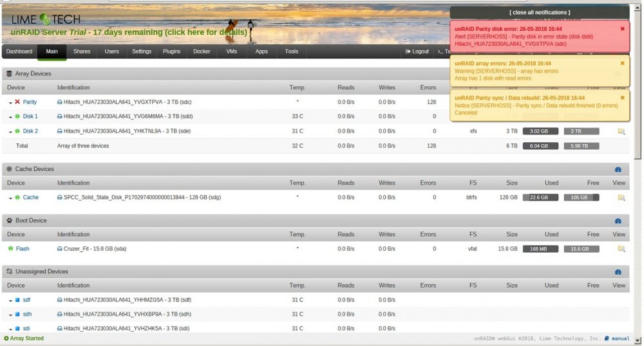Viewport: 644px width, 346px height.
Task: Click disk icon beside Disk 1 YVG6M6MA
Action: click(x=59, y=116)
